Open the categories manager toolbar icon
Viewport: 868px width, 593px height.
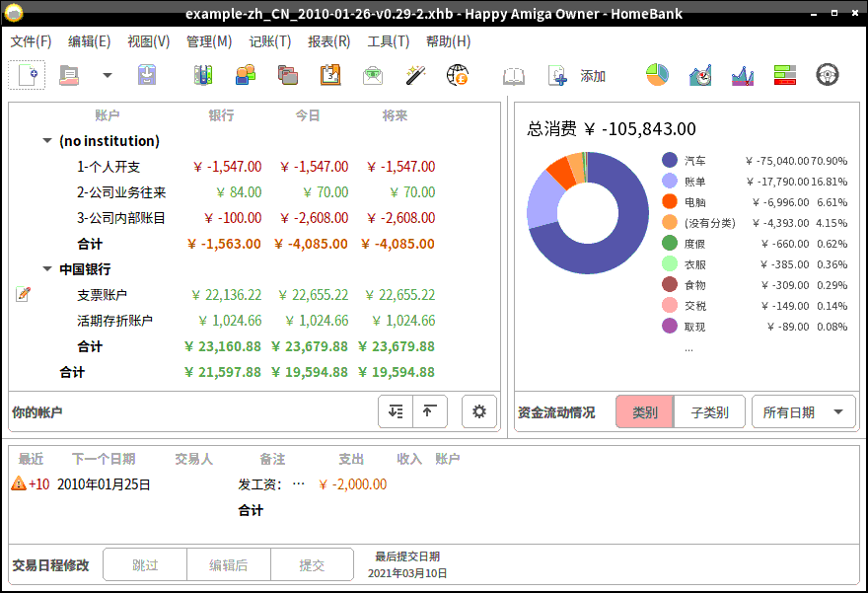point(288,75)
